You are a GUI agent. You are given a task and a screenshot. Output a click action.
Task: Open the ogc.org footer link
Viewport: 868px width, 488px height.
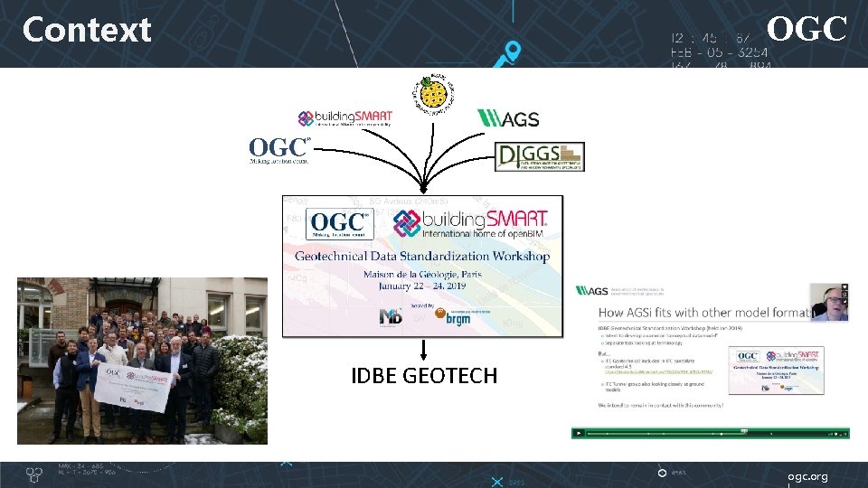point(807,476)
